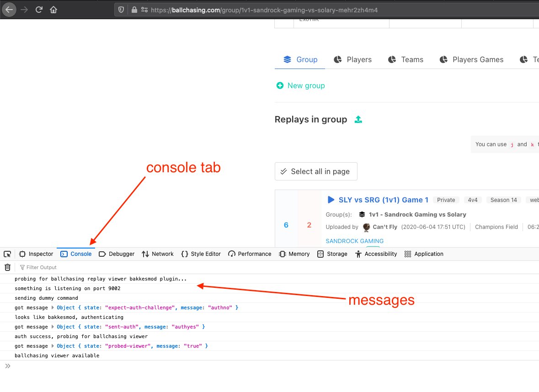Go back with the browser back arrow
The image size is (539, 392).
(x=9, y=10)
